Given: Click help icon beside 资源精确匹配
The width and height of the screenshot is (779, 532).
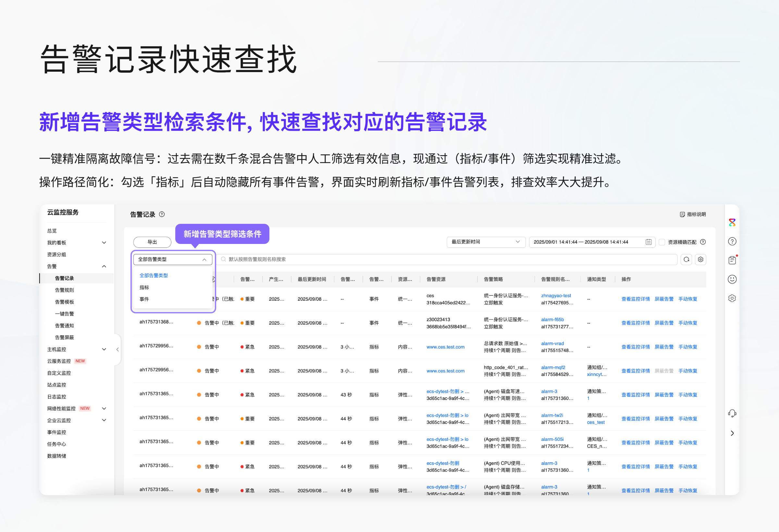Looking at the screenshot, I should 703,242.
